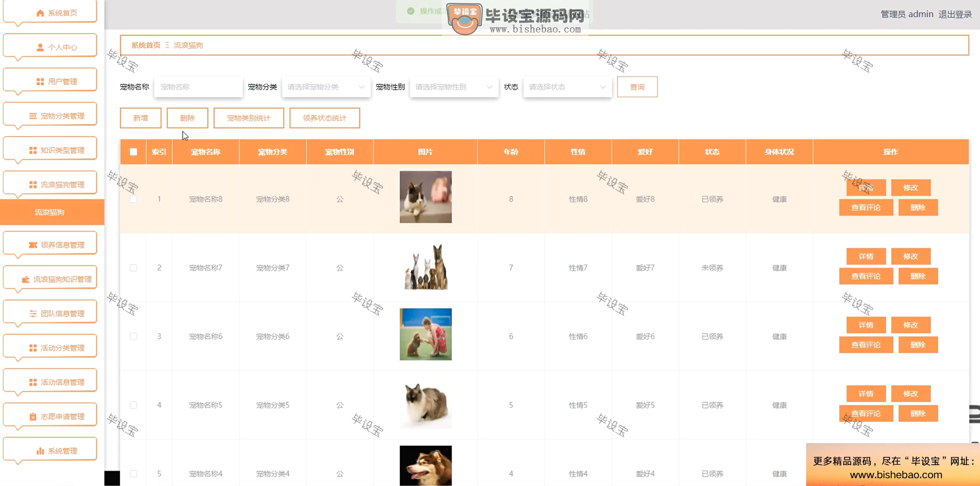Click the 查询 search button
The image size is (980, 486).
637,87
